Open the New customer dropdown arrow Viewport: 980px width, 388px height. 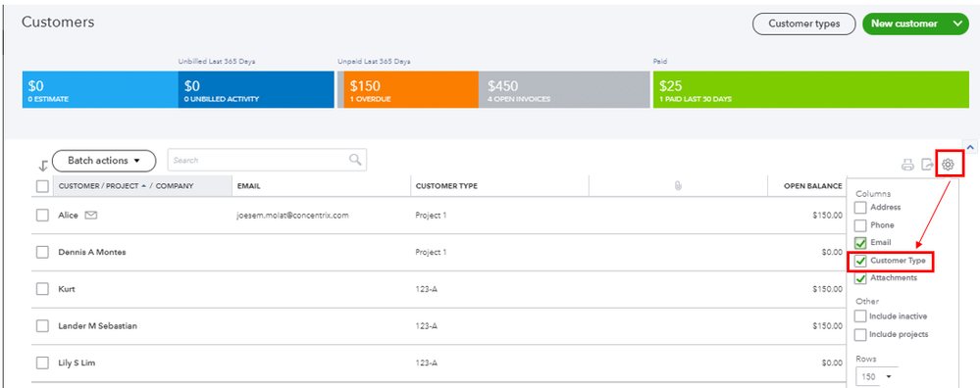pos(958,24)
